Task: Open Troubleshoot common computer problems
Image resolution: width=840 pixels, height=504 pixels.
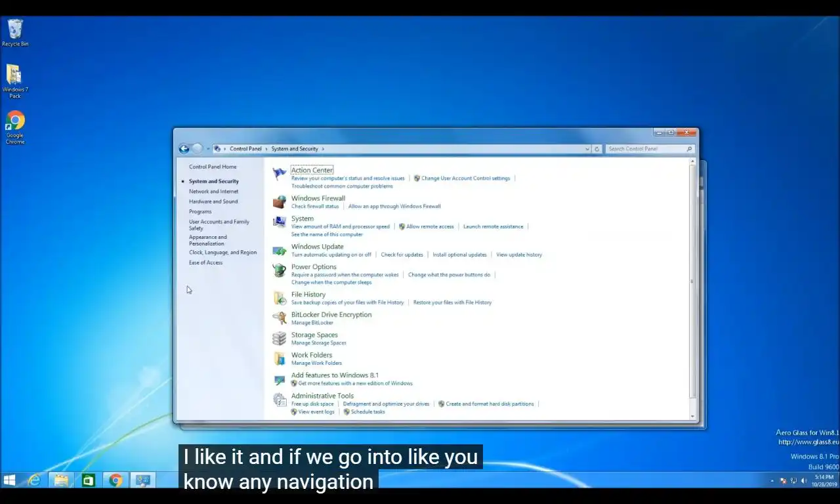Action: point(342,186)
